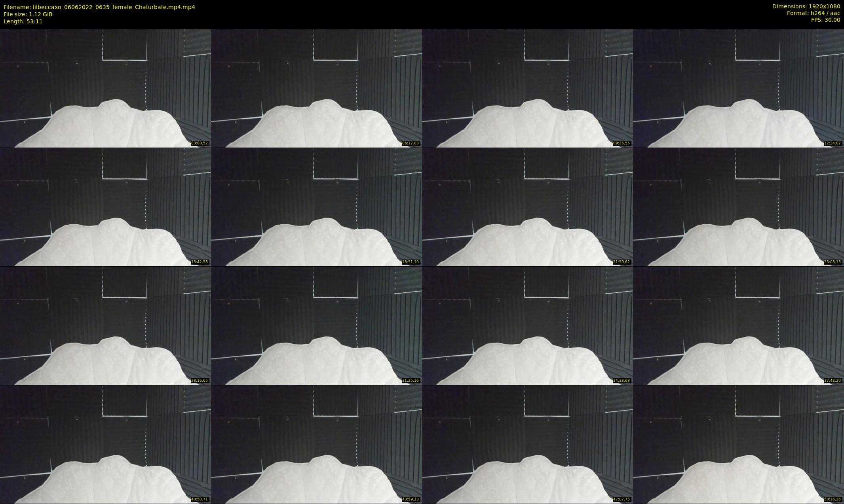Open the thumbnail stamped 06:17.03
Viewport: 844px width, 504px height.
(x=316, y=88)
